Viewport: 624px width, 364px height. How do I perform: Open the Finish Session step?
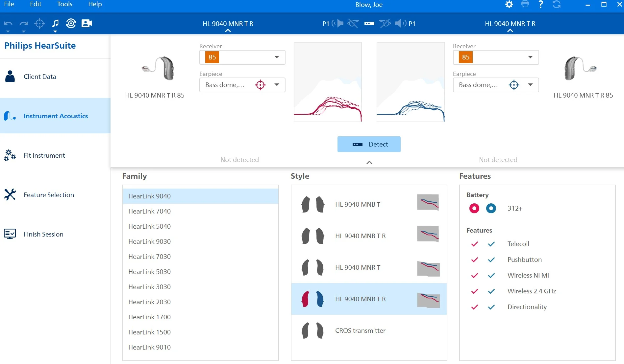coord(55,234)
